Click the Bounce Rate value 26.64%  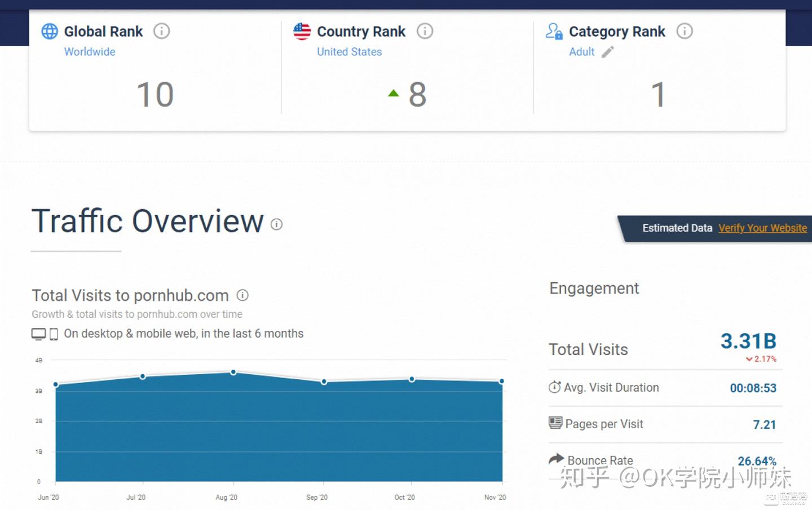pos(757,461)
